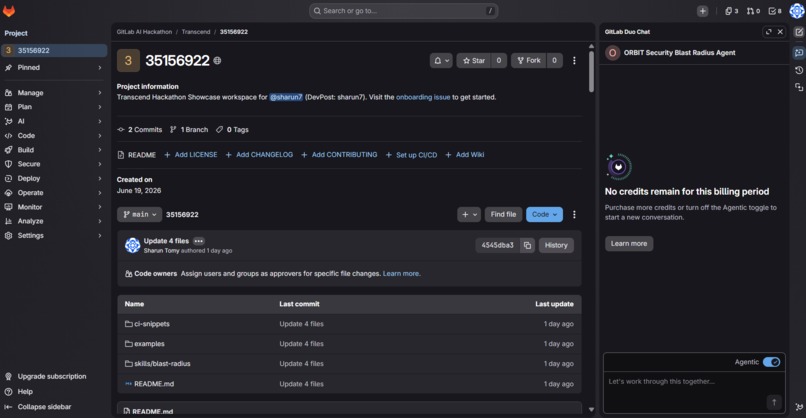The width and height of the screenshot is (806, 418).
Task: Open the create new plus button in top bar
Action: pos(702,11)
